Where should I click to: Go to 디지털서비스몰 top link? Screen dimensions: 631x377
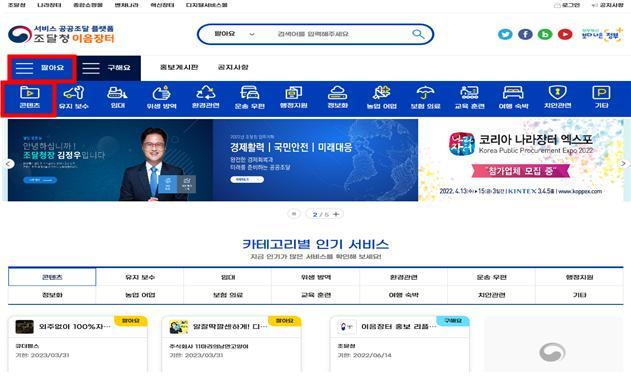click(x=206, y=5)
